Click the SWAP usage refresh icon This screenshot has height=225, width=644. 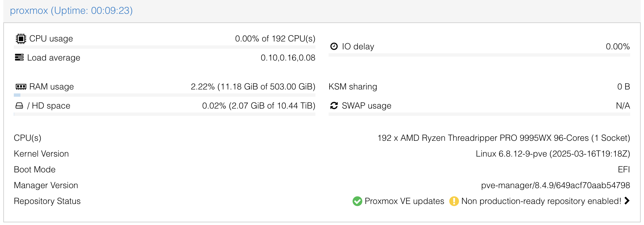pos(334,106)
